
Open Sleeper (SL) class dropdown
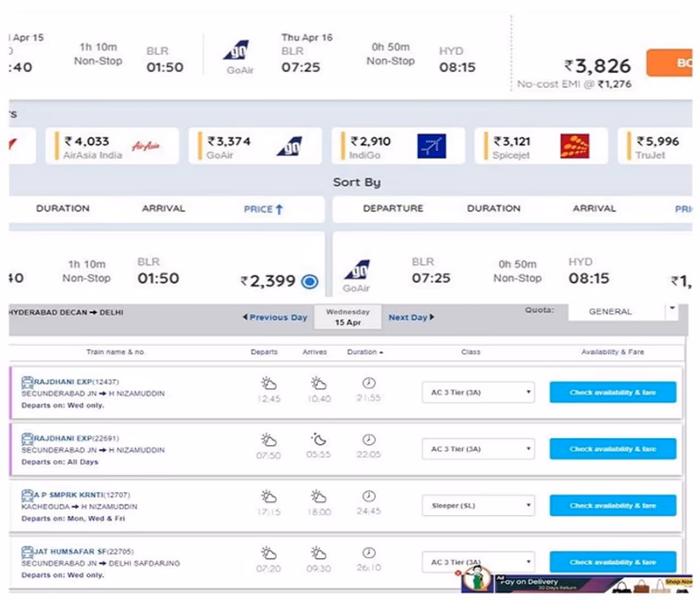pos(478,505)
